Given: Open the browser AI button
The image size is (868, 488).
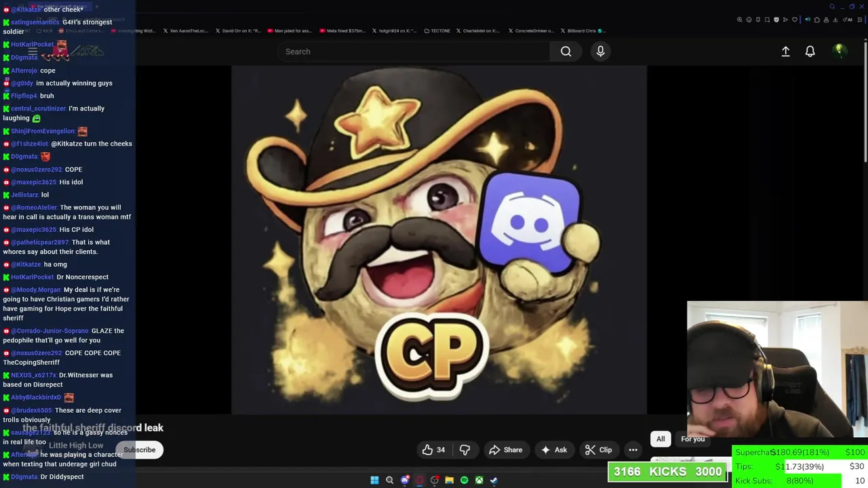Looking at the screenshot, I should (x=847, y=20).
